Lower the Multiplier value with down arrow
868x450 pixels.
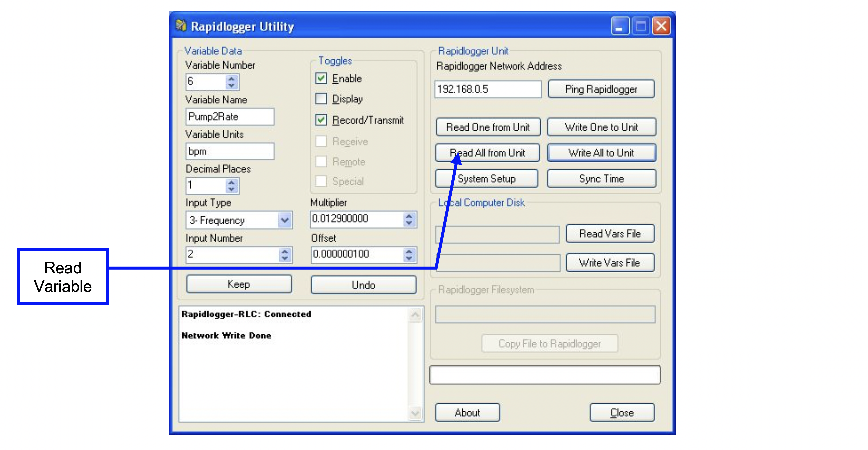409,223
